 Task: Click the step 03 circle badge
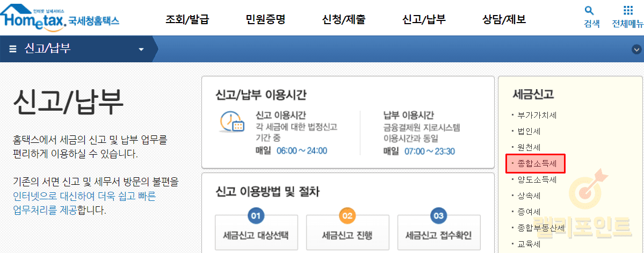[x=438, y=216]
